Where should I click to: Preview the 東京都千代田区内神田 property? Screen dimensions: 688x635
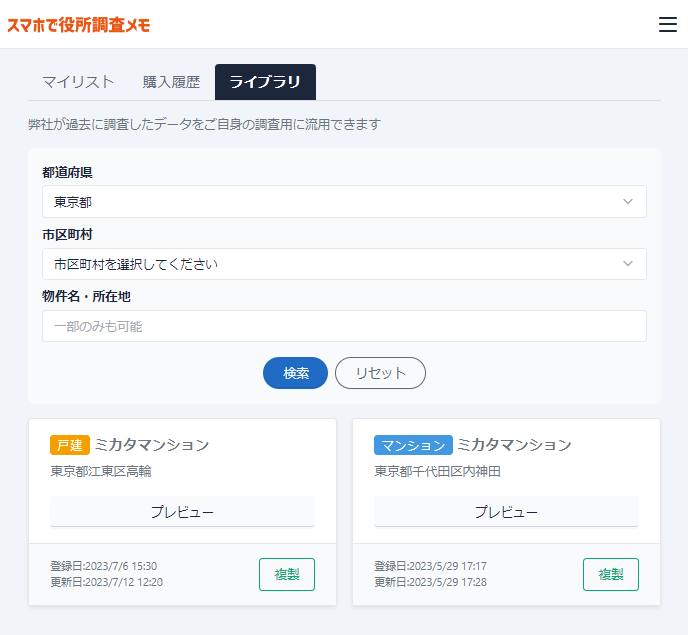click(506, 512)
